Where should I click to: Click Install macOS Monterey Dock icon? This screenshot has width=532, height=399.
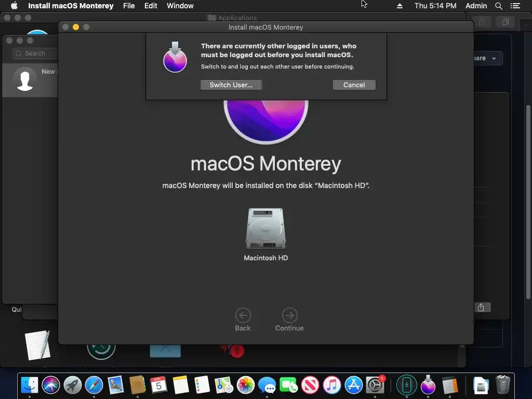(x=428, y=384)
